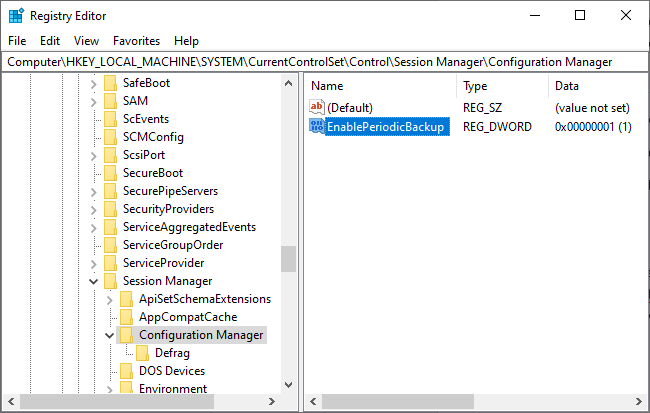This screenshot has width=650, height=413.
Task: Click the tree pane vertical scrollbar thumb
Action: click(x=288, y=259)
